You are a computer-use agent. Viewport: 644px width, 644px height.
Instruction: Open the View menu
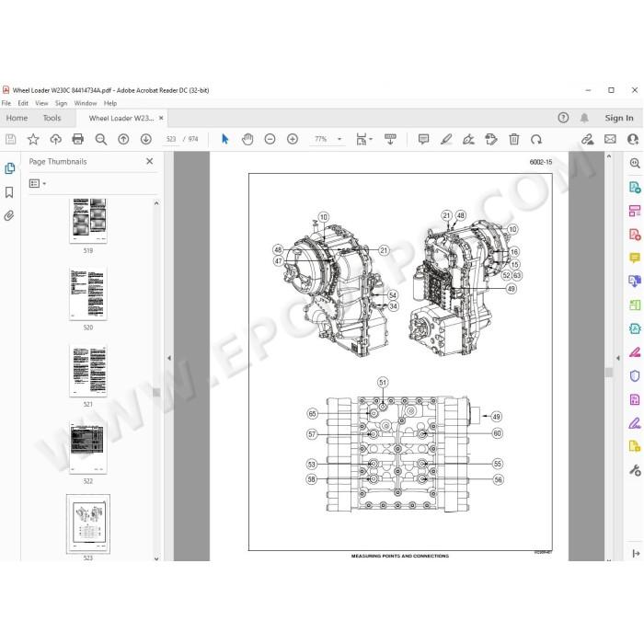[41, 103]
